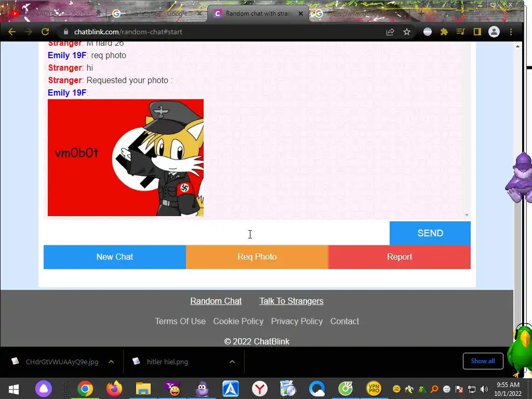532x399 pixels.
Task: Expand options for CHdrGtVWUAAyQ9e.jpg download
Action: coord(111,362)
